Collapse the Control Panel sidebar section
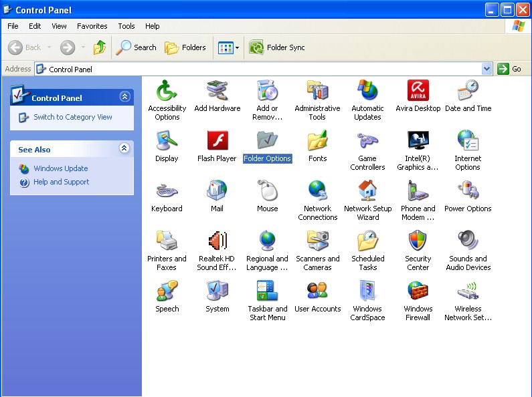 pyautogui.click(x=124, y=97)
